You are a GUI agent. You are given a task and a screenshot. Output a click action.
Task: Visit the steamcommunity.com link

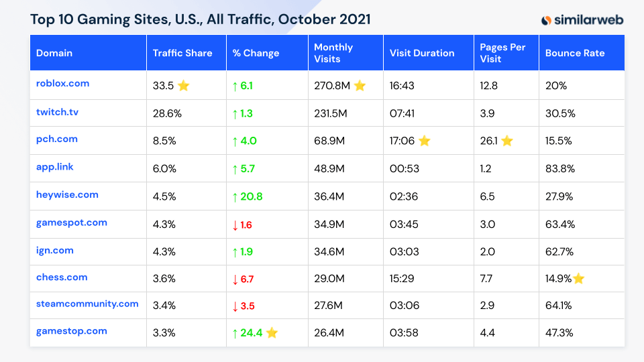point(87,304)
